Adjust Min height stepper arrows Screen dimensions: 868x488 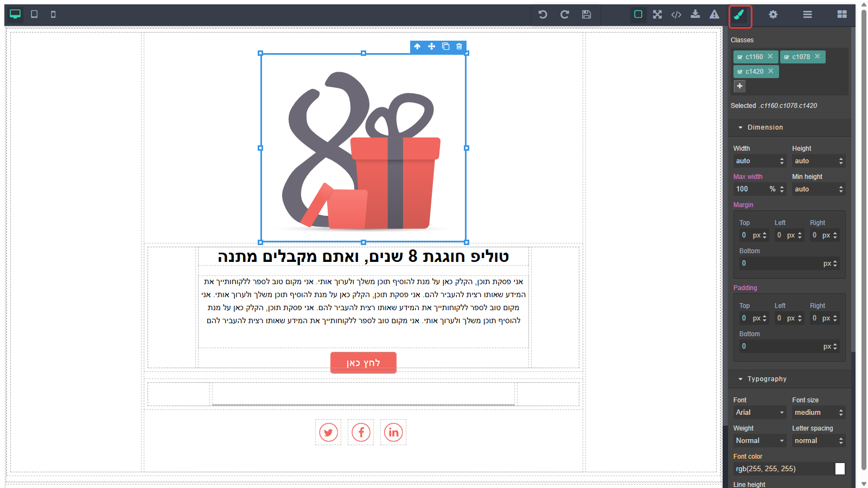[x=841, y=189]
